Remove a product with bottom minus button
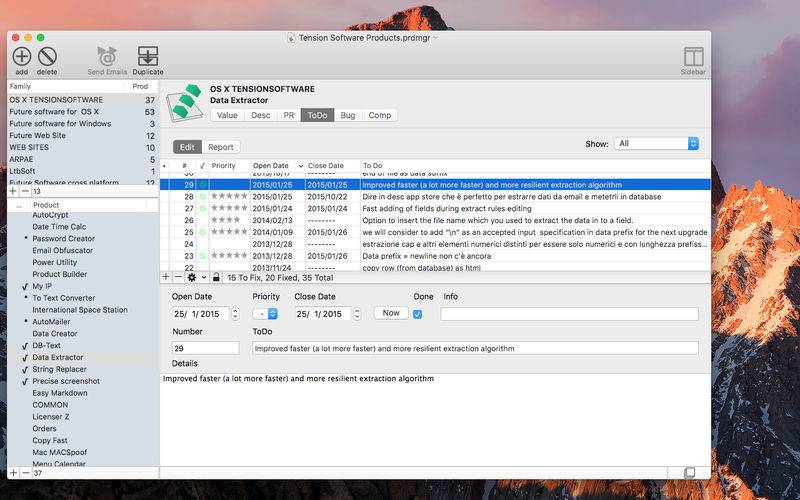Screen dimensions: 800x500 [x=26, y=473]
